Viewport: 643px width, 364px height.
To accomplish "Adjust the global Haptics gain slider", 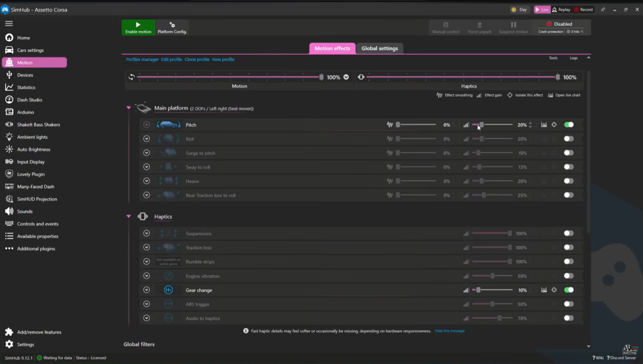I will [x=463, y=77].
